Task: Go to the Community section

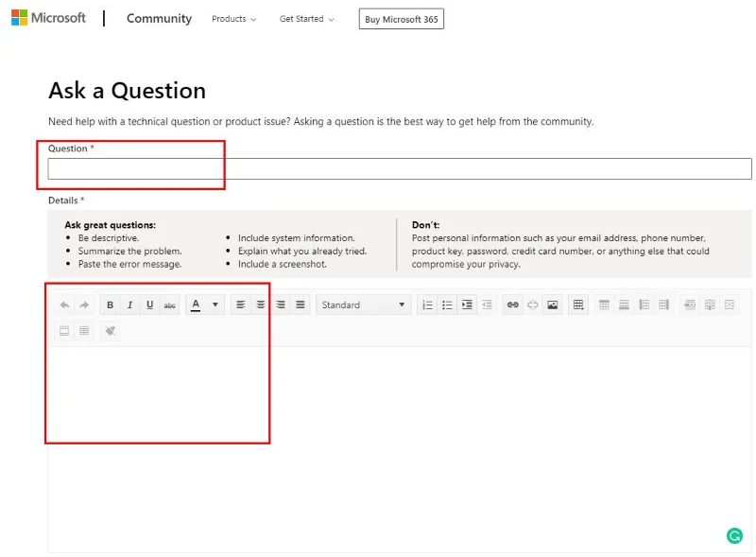Action: [x=158, y=18]
